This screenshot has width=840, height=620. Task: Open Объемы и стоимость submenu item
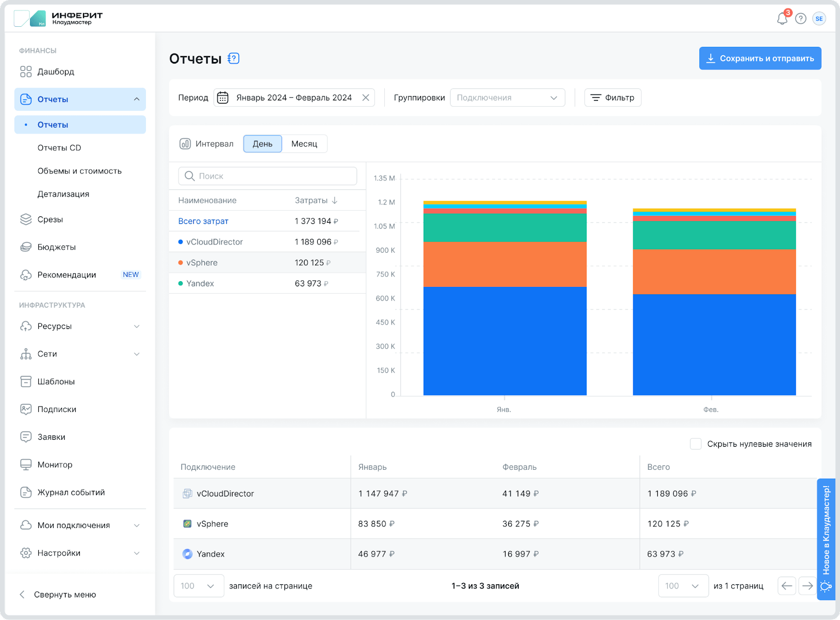(x=80, y=171)
